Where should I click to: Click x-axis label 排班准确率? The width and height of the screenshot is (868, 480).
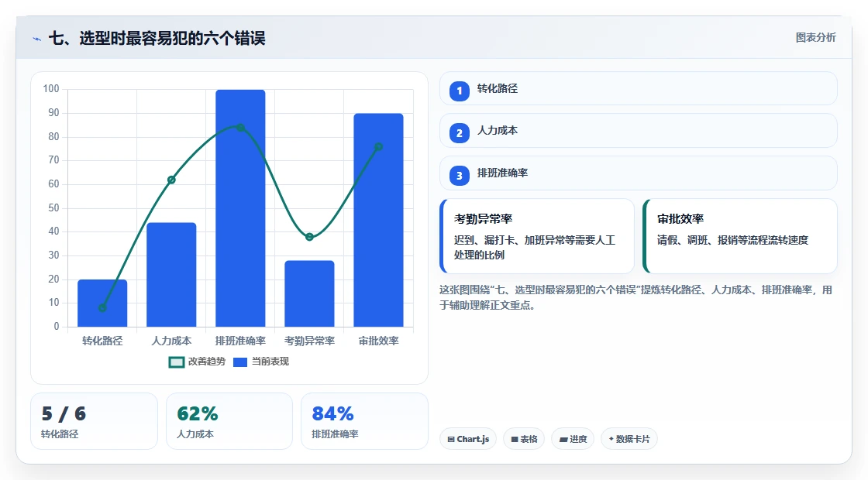coord(240,341)
